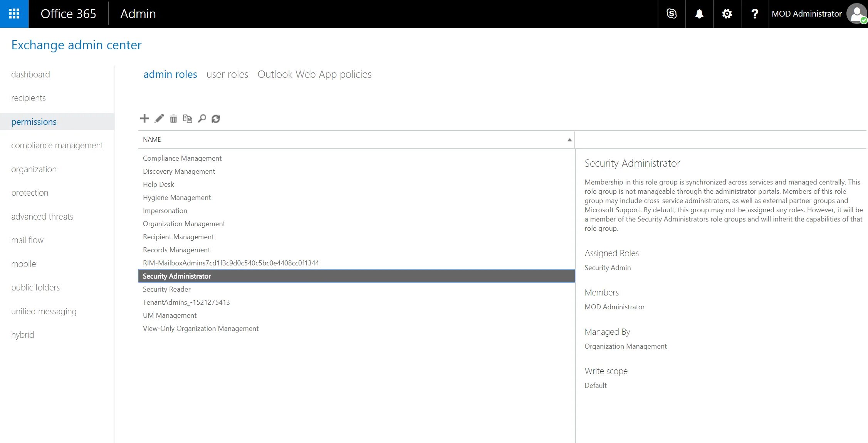Click the search magnifier icon
This screenshot has height=443, width=868.
point(202,119)
